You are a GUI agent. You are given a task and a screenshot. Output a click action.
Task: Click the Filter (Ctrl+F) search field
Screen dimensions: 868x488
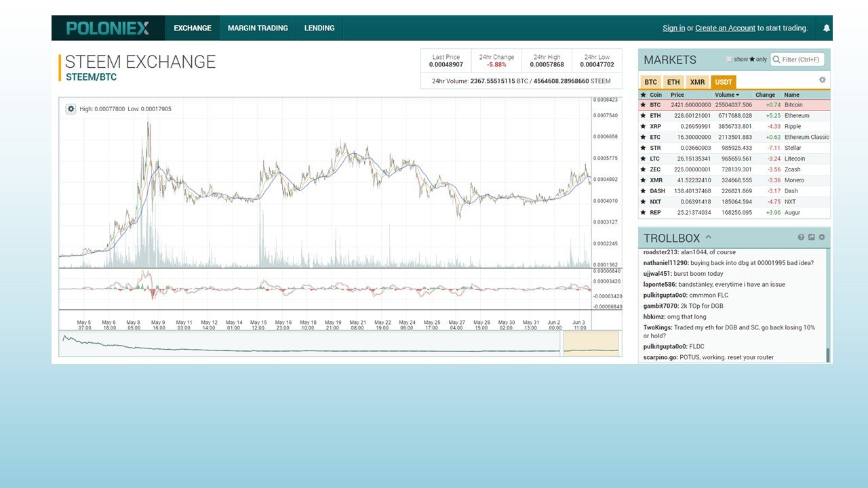797,60
